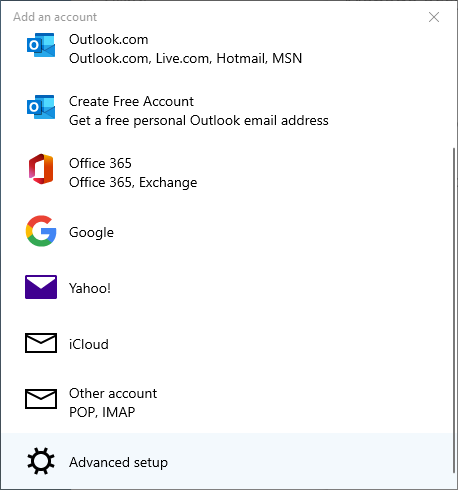Open Advanced setup text entry

click(118, 463)
